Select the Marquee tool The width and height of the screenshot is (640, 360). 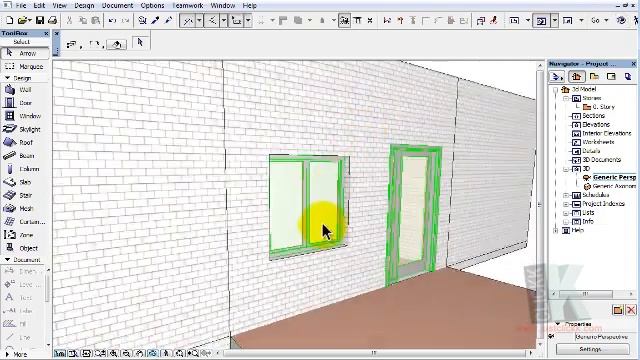[24, 66]
